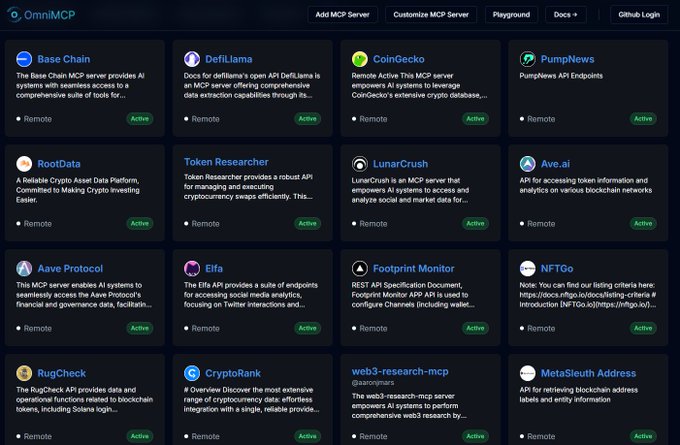680x445 pixels.
Task: Open the Docs navigation menu
Action: [x=565, y=15]
